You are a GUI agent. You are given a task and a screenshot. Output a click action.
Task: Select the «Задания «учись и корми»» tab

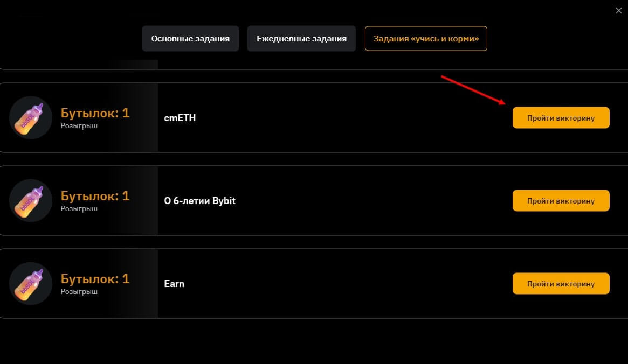click(426, 39)
